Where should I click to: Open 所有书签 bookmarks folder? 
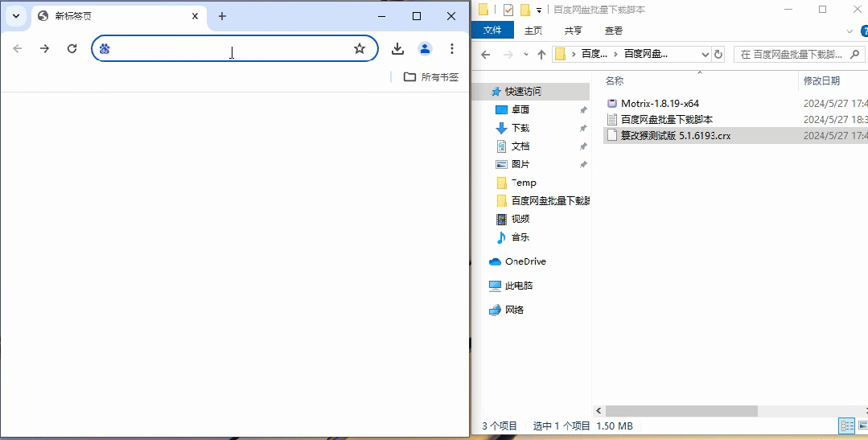click(x=431, y=77)
